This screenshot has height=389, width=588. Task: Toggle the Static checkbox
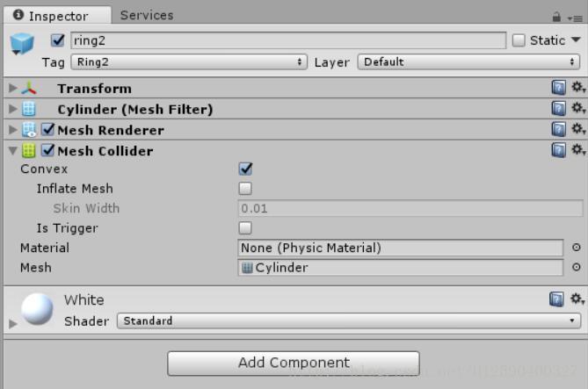(x=519, y=40)
